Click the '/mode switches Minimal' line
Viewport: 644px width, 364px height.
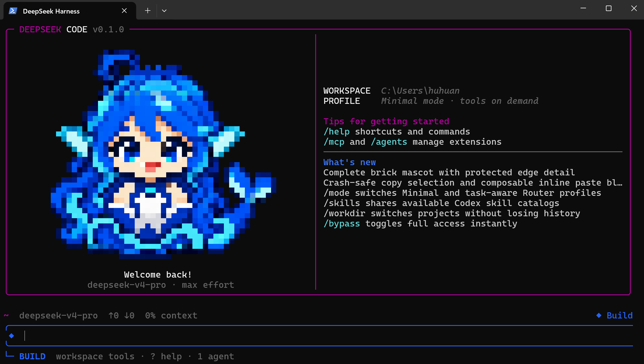point(462,193)
